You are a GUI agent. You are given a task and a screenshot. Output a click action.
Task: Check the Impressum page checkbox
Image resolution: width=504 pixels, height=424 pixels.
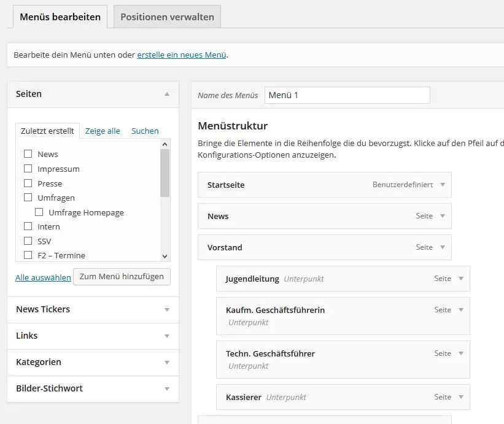coord(28,169)
